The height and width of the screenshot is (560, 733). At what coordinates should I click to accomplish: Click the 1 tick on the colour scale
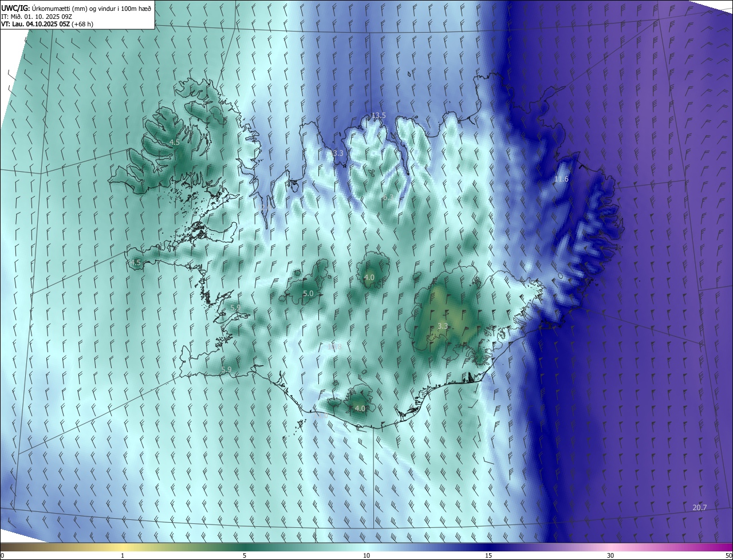[123, 555]
